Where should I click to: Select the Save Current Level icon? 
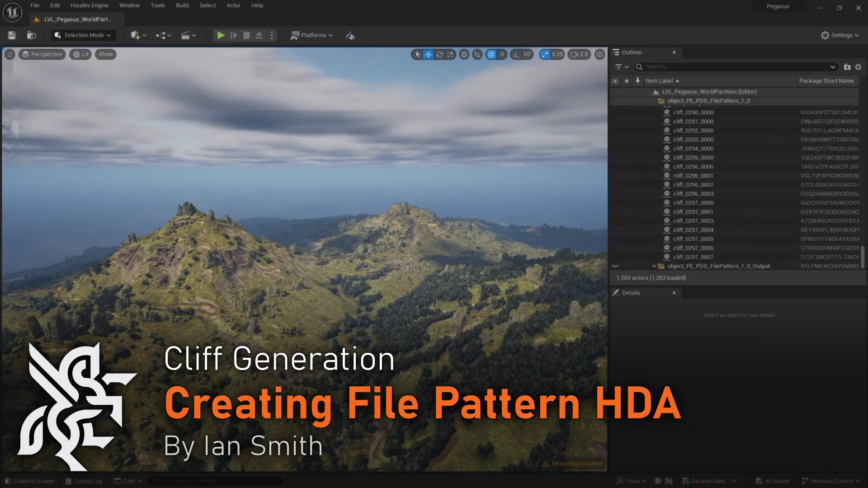coord(11,35)
